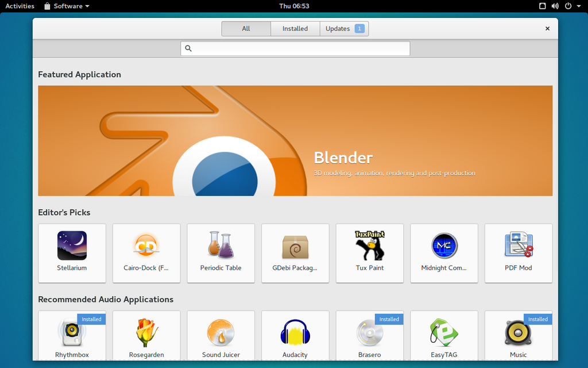Image resolution: width=588 pixels, height=368 pixels.
Task: Select the All tab
Action: [x=246, y=29]
